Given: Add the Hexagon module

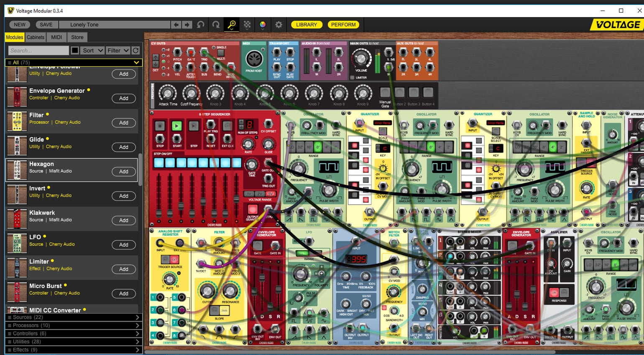Looking at the screenshot, I should [124, 172].
